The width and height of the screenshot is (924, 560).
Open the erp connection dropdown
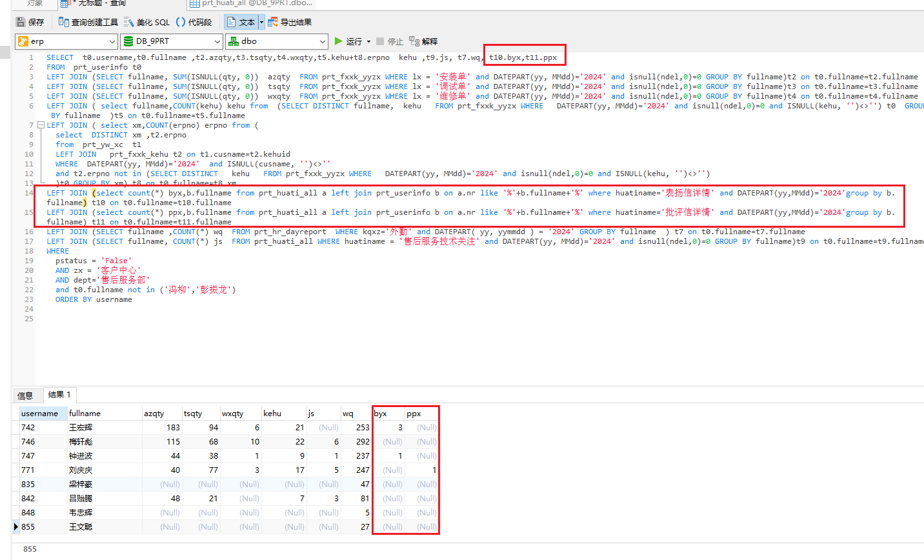pyautogui.click(x=66, y=41)
